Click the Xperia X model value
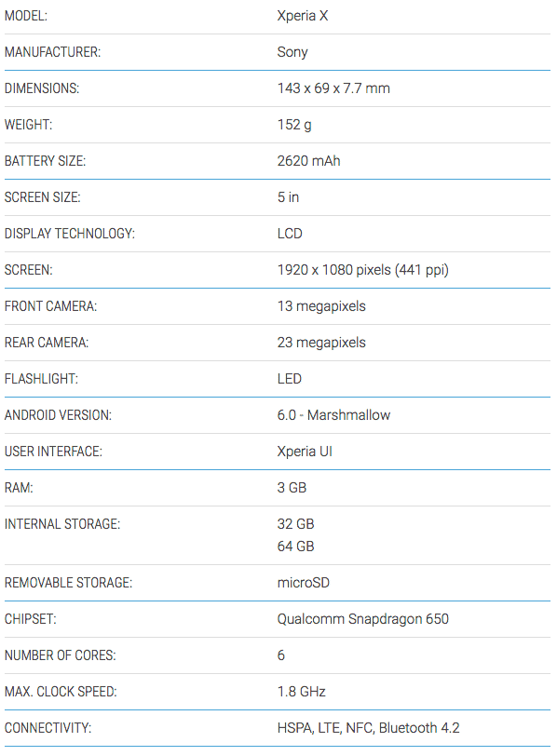Image resolution: width=557 pixels, height=756 pixels. pyautogui.click(x=303, y=16)
